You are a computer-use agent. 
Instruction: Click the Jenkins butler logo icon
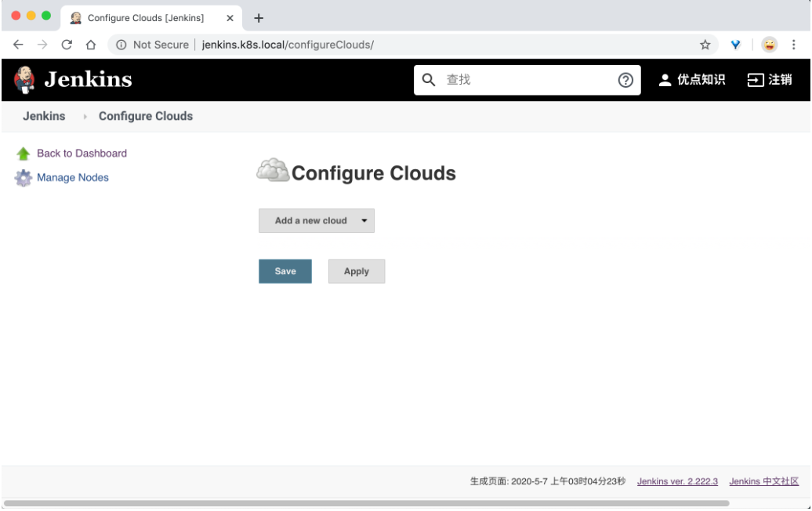click(x=24, y=80)
